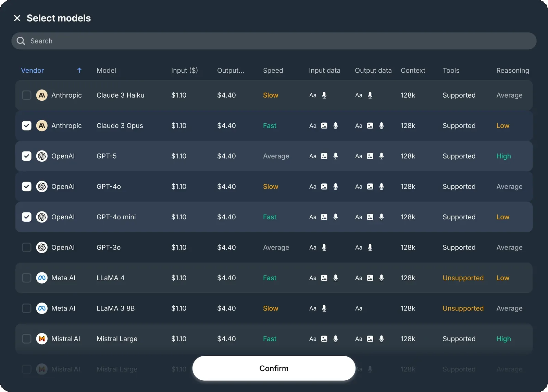Click Unsupported tools label for LLaMA 4
548x392 pixels.
[x=463, y=278]
